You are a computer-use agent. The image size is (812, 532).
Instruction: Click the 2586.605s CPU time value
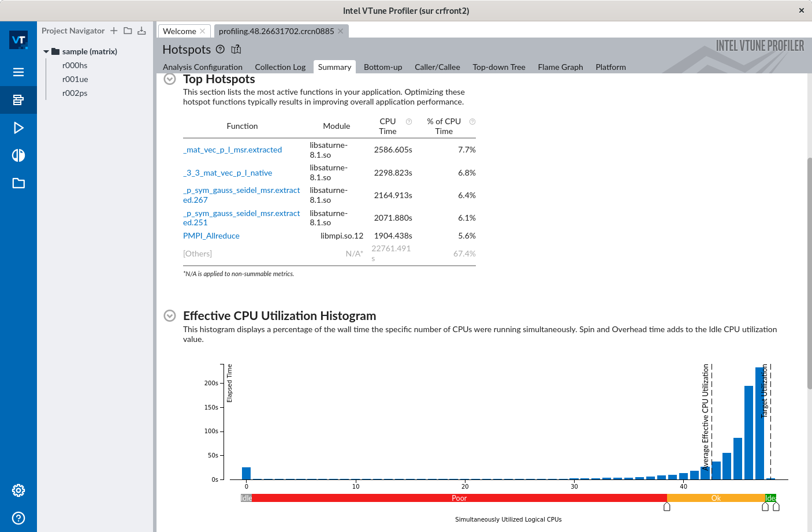(x=393, y=150)
